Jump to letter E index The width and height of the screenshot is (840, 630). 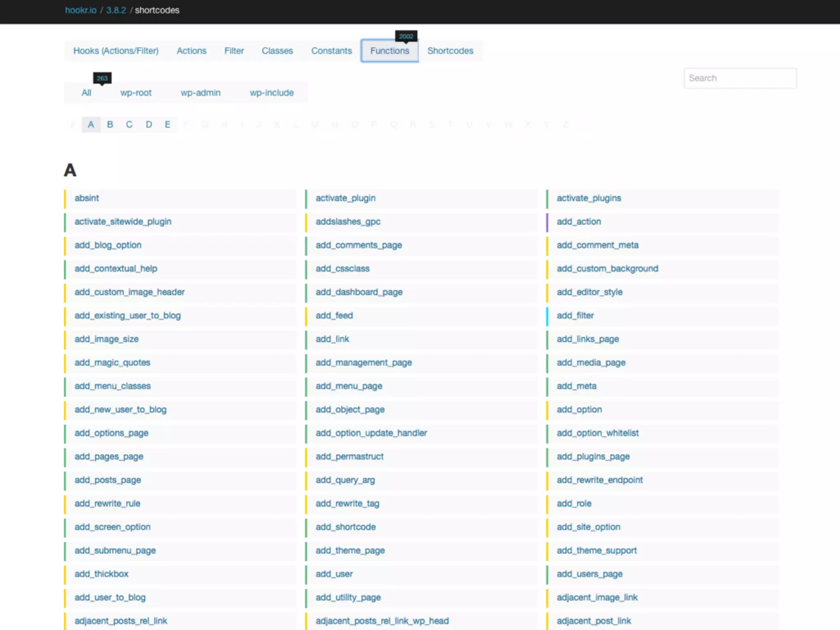pos(167,124)
